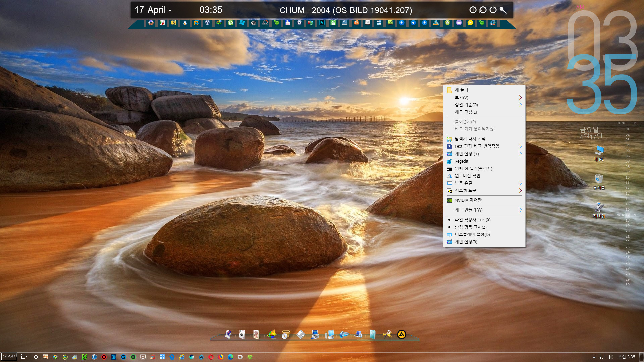
Task: Launch uTorrent from the top launcher bar
Action: pyautogui.click(x=231, y=23)
